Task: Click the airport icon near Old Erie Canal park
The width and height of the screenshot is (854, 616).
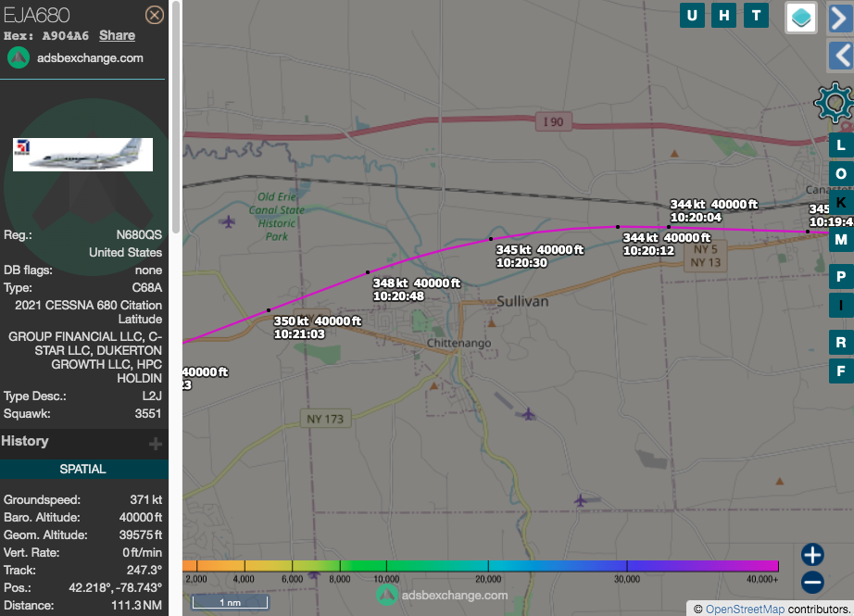Action: pyautogui.click(x=228, y=221)
